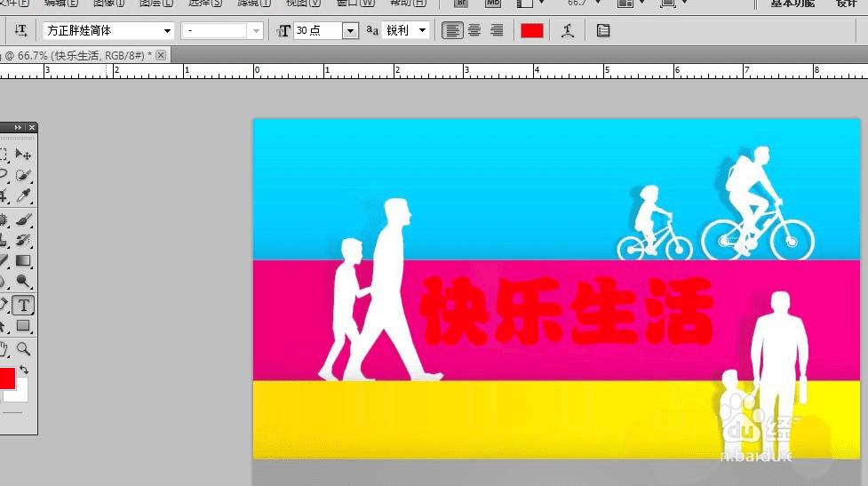This screenshot has height=486, width=868.
Task: Open the font family dropdown 方正胖娃简体
Action: pyautogui.click(x=108, y=30)
